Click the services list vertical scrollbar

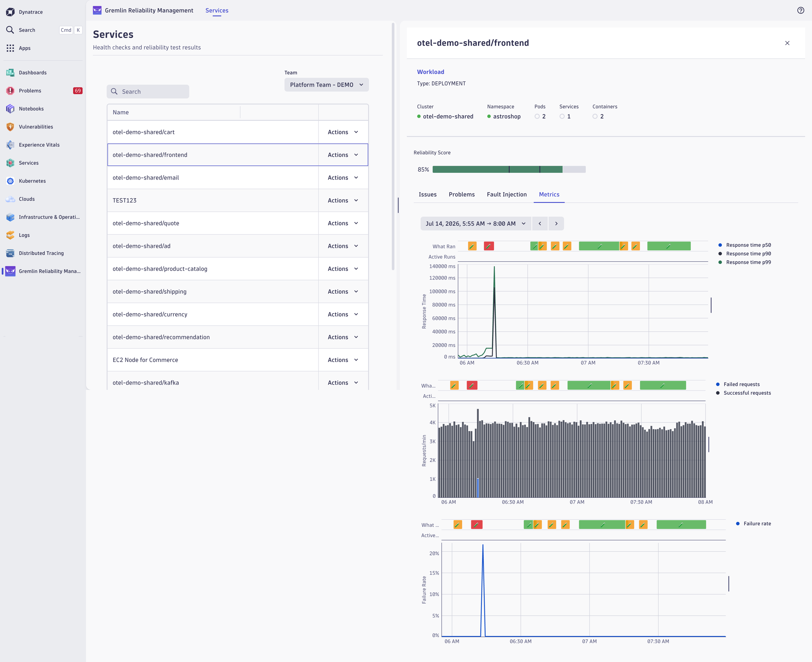click(393, 147)
